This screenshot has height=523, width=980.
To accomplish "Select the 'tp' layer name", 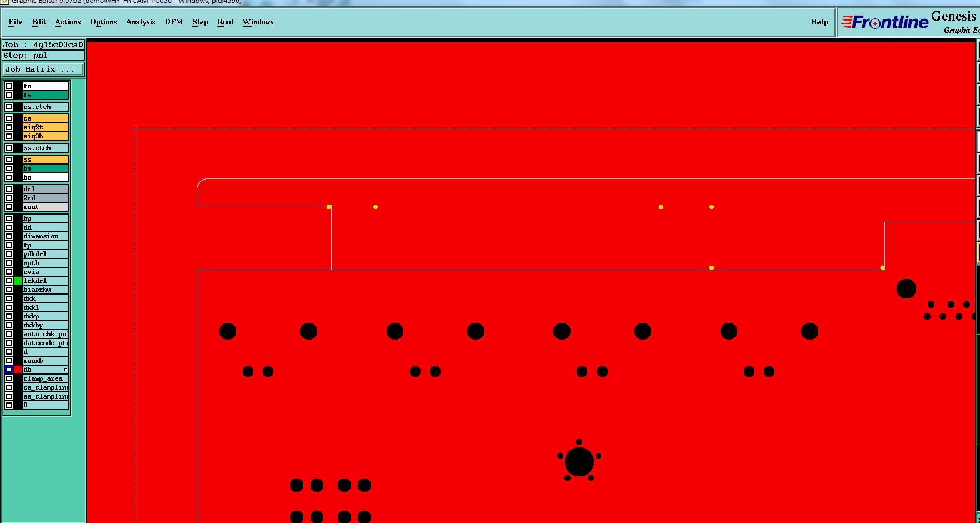I will pos(45,245).
